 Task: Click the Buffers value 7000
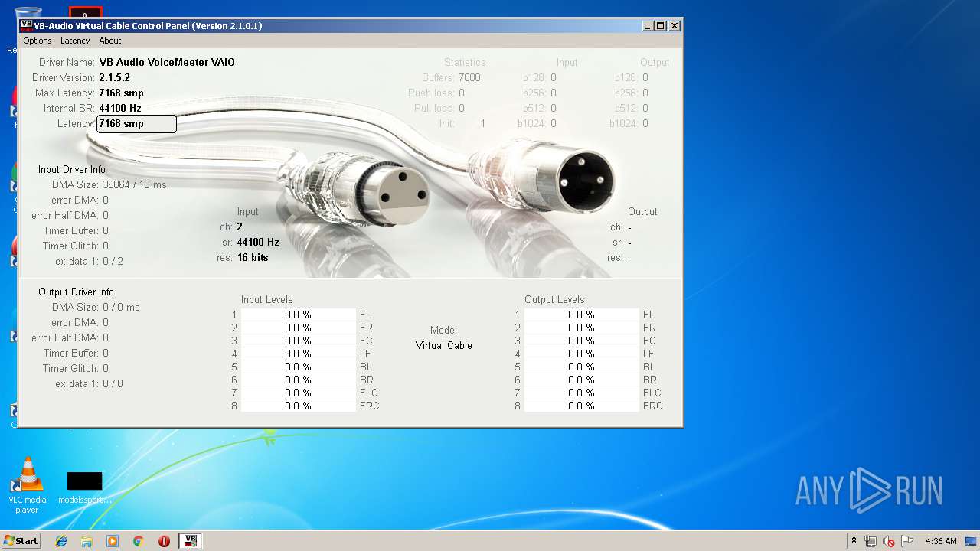click(469, 77)
